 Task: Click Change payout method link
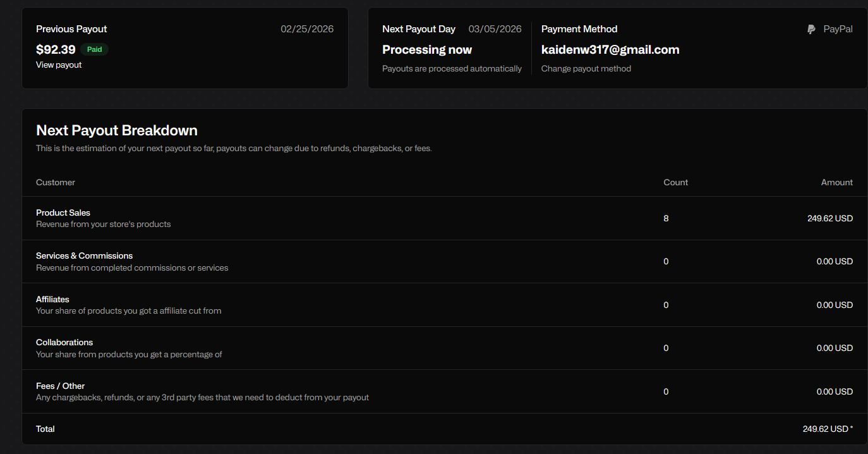tap(586, 68)
